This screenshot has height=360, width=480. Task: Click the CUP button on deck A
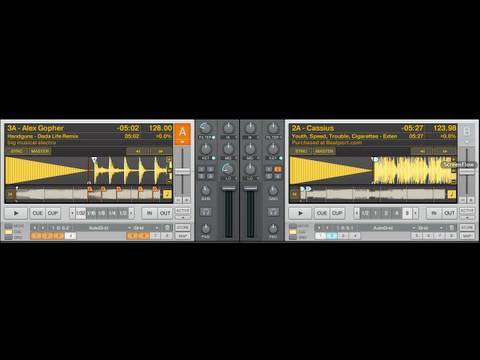[53, 213]
